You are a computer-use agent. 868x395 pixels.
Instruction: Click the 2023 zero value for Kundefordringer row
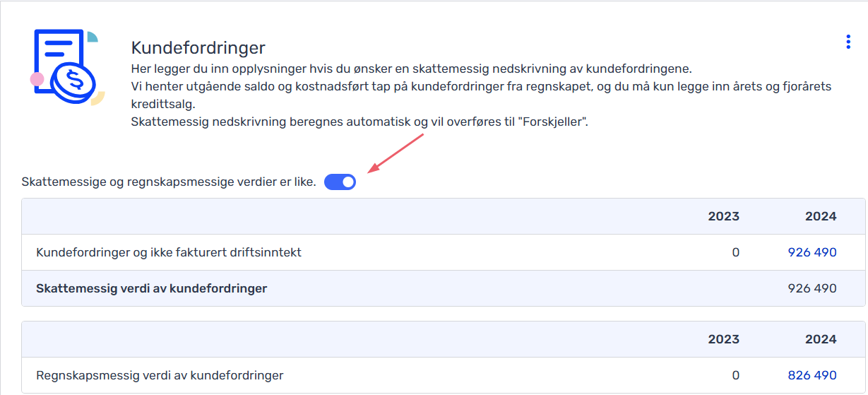click(x=736, y=252)
